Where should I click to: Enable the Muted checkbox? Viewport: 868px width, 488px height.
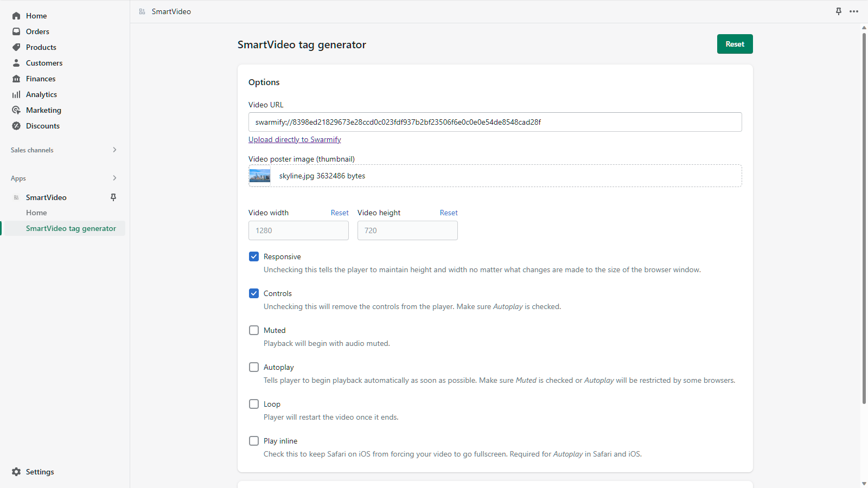[x=254, y=330]
